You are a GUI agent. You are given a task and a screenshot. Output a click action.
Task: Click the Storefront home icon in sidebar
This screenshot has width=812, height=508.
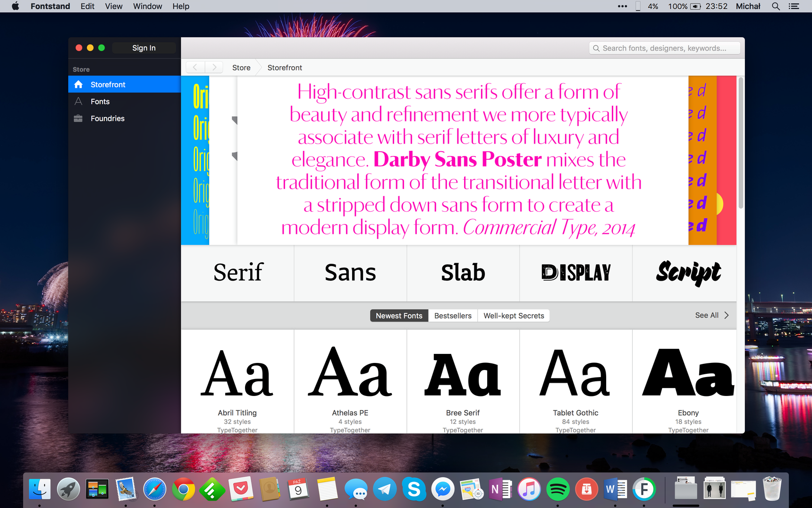click(78, 85)
